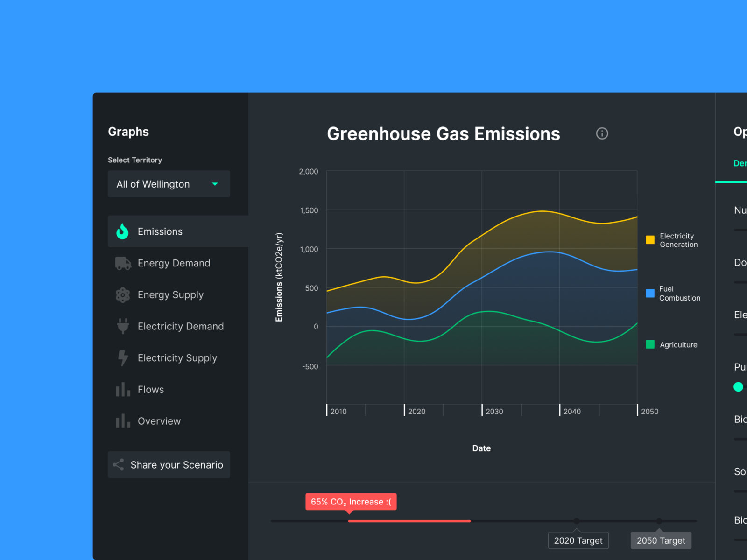The height and width of the screenshot is (560, 747).
Task: Click the Share your Scenario button
Action: click(x=169, y=465)
